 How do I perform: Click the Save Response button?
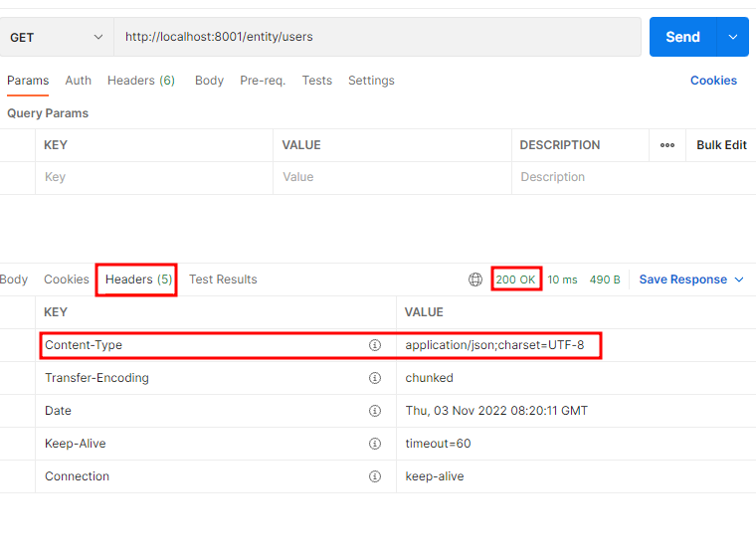(x=682, y=279)
